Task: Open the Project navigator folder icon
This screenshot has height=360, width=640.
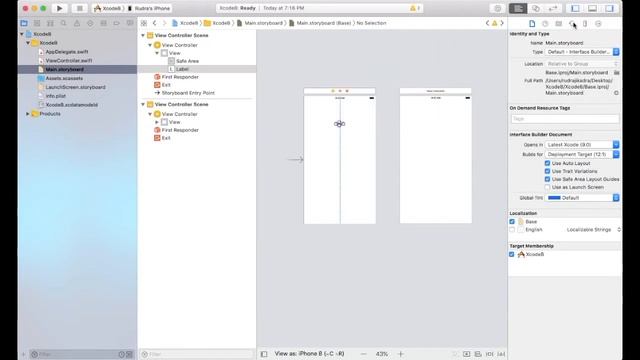Action: tap(24, 23)
